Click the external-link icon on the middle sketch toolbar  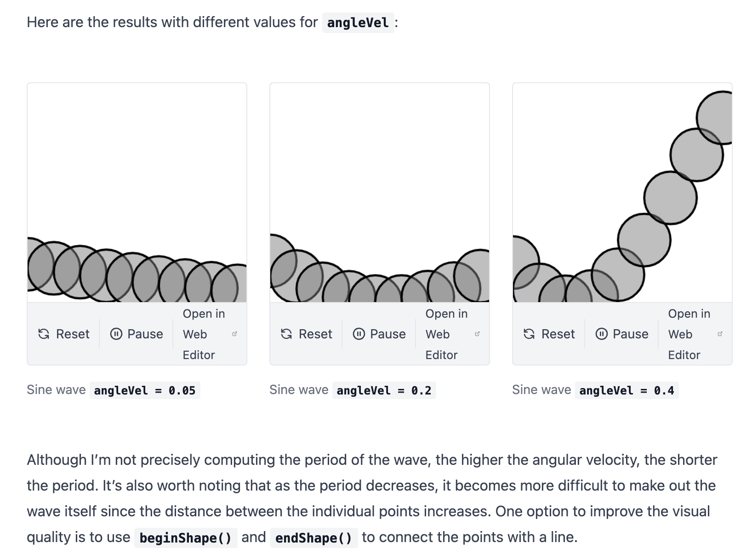point(477,334)
